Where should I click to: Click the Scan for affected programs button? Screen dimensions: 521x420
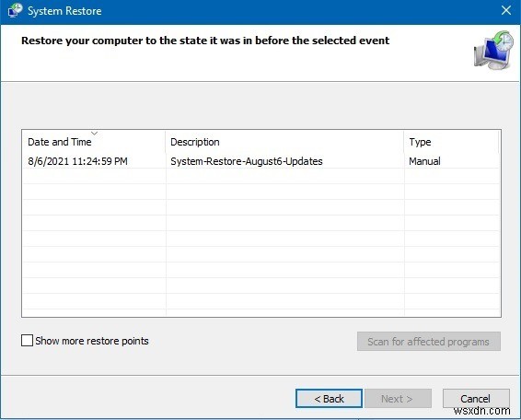[429, 342]
